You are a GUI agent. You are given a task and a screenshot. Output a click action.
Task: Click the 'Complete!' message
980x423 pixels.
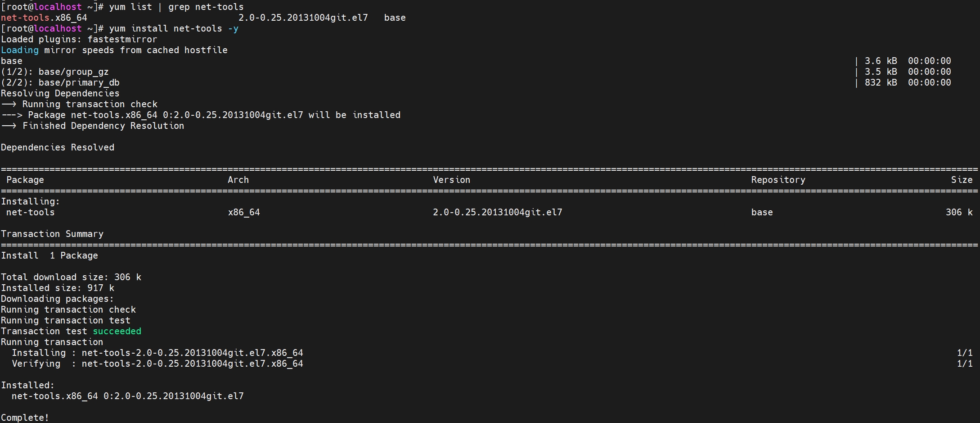25,418
